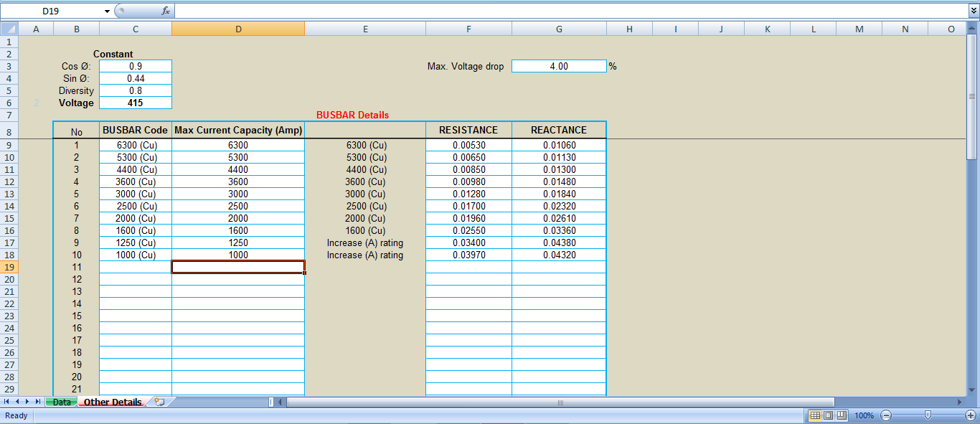The width and height of the screenshot is (980, 424).
Task: Click the zoom slider handle
Action: (928, 415)
